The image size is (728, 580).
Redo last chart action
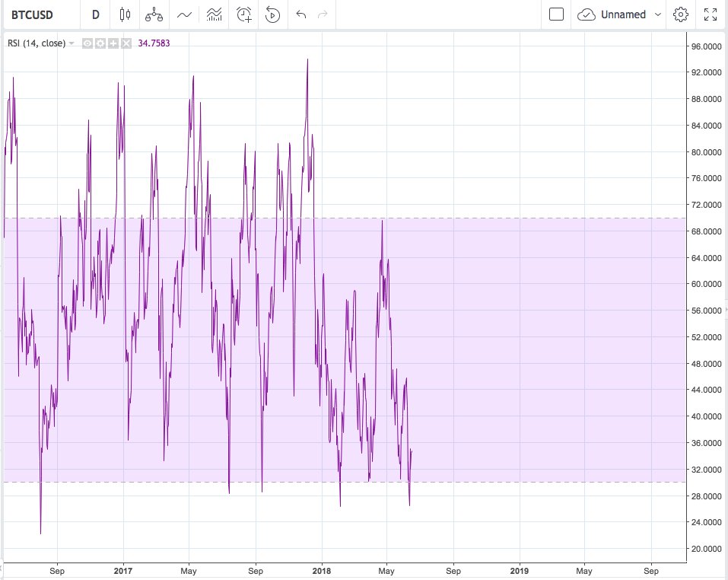[x=323, y=15]
